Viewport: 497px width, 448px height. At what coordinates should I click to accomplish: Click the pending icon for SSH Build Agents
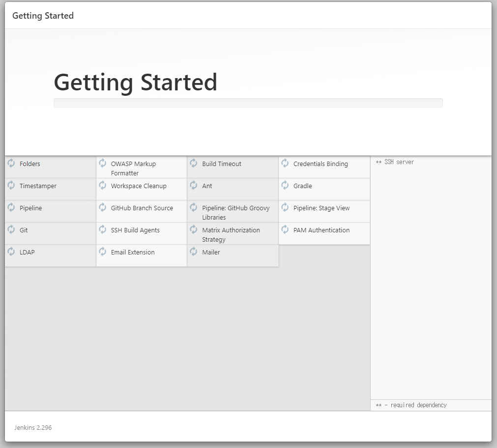coord(102,230)
